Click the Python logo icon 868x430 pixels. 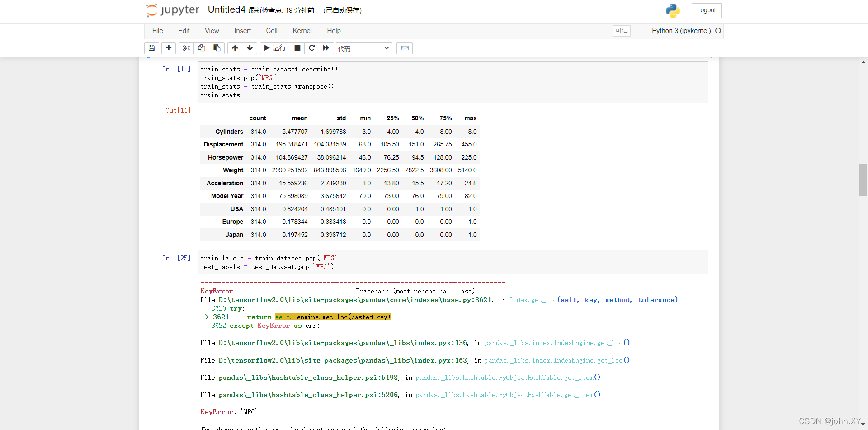pyautogui.click(x=673, y=10)
